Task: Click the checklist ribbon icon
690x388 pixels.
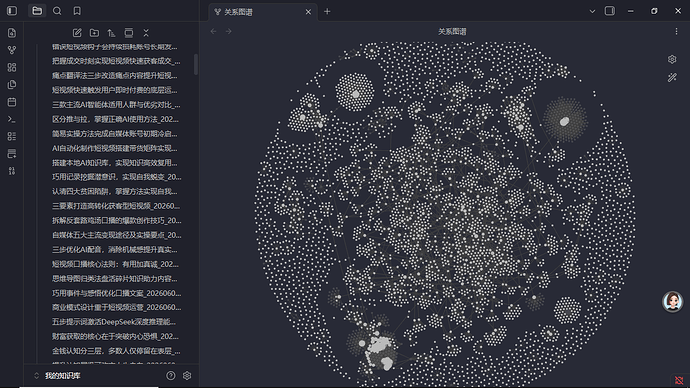Action: tap(12, 136)
